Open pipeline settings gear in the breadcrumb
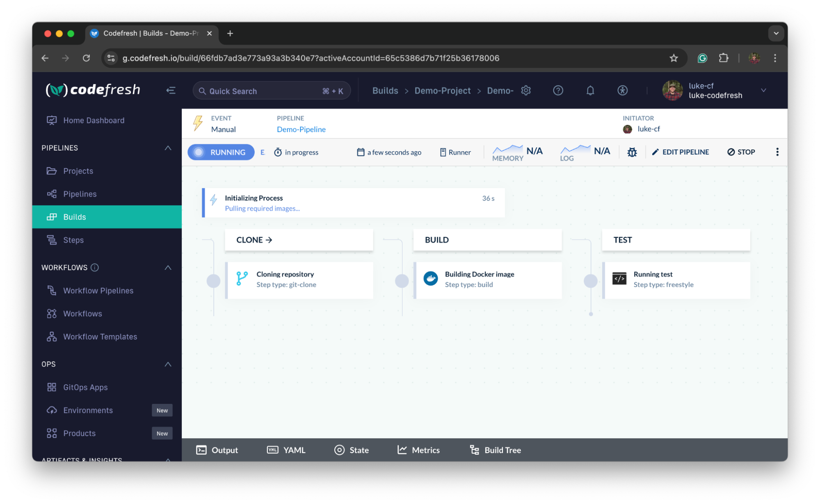 tap(525, 90)
